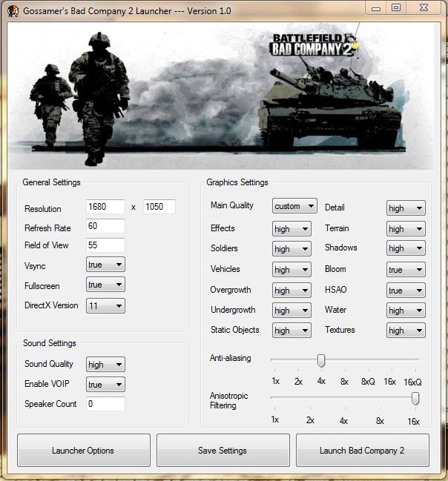
Task: Open the Fullscreen dropdown
Action: click(105, 285)
